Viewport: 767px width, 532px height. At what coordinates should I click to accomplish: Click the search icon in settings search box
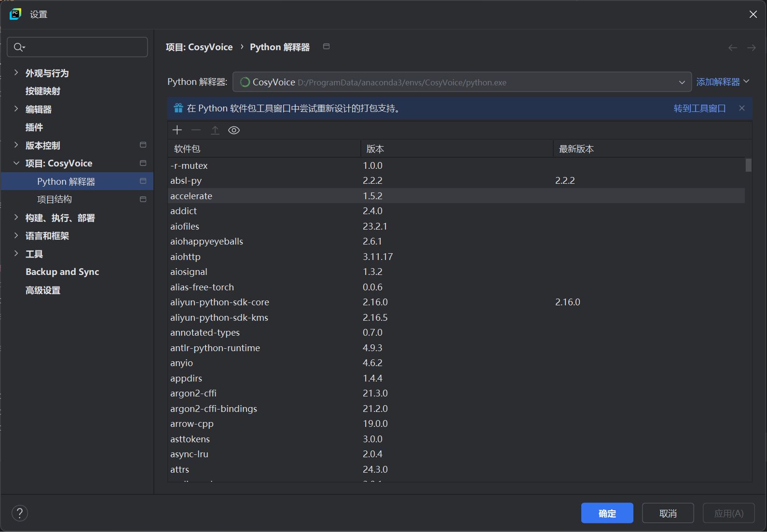coord(19,47)
